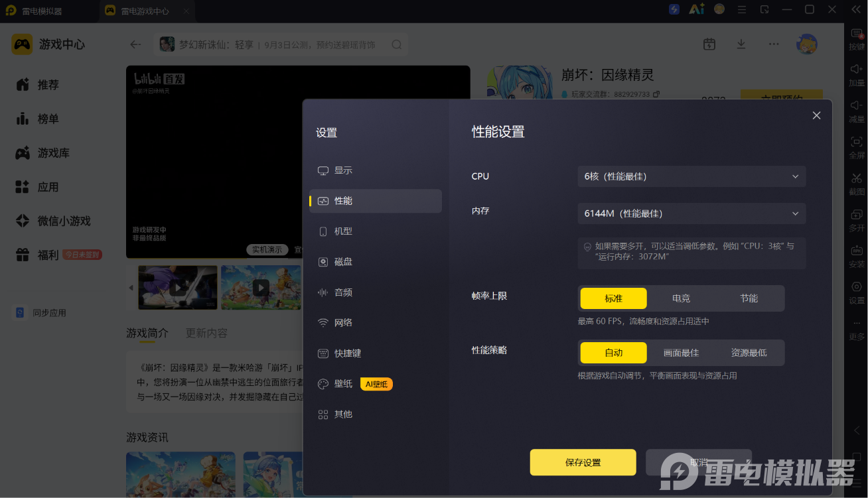Viewport: 868px width, 498px height.
Task: Click the search magnifier icon
Action: (397, 44)
